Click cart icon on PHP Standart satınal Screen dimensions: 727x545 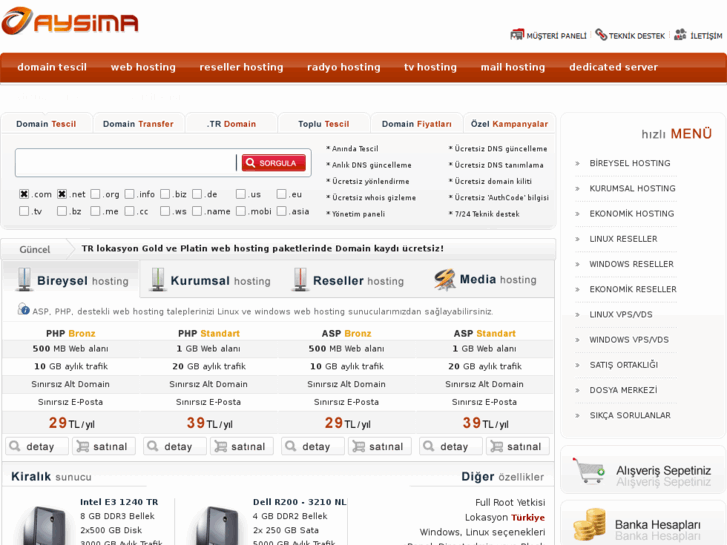221,446
